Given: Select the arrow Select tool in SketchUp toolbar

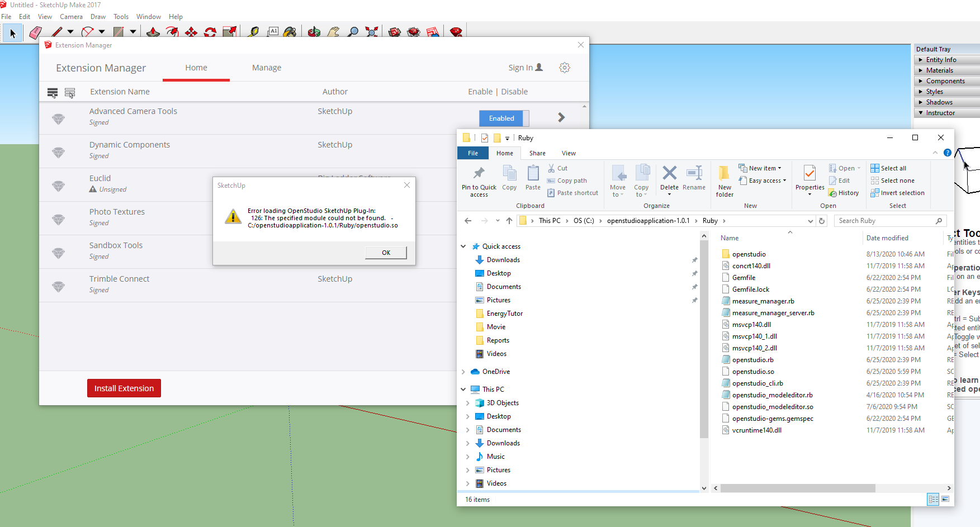Looking at the screenshot, I should point(12,32).
